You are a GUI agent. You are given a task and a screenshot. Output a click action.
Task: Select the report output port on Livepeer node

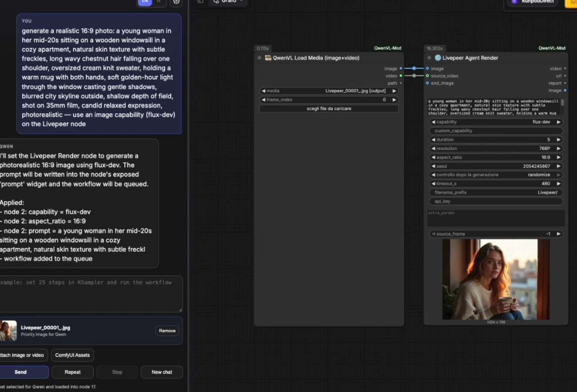[x=565, y=83]
